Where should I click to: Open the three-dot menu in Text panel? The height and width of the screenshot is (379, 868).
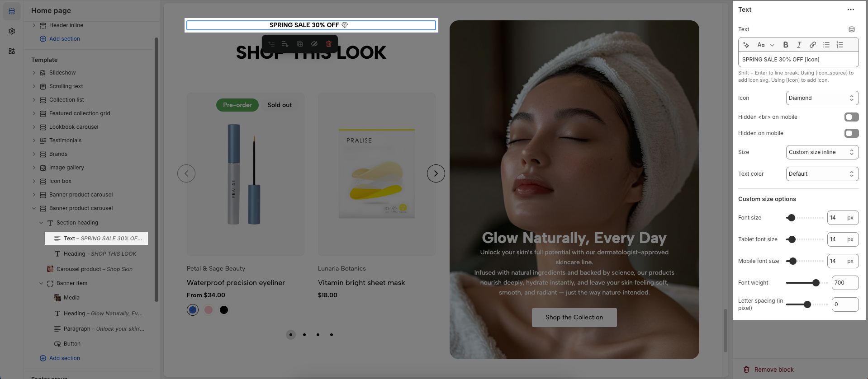[851, 9]
